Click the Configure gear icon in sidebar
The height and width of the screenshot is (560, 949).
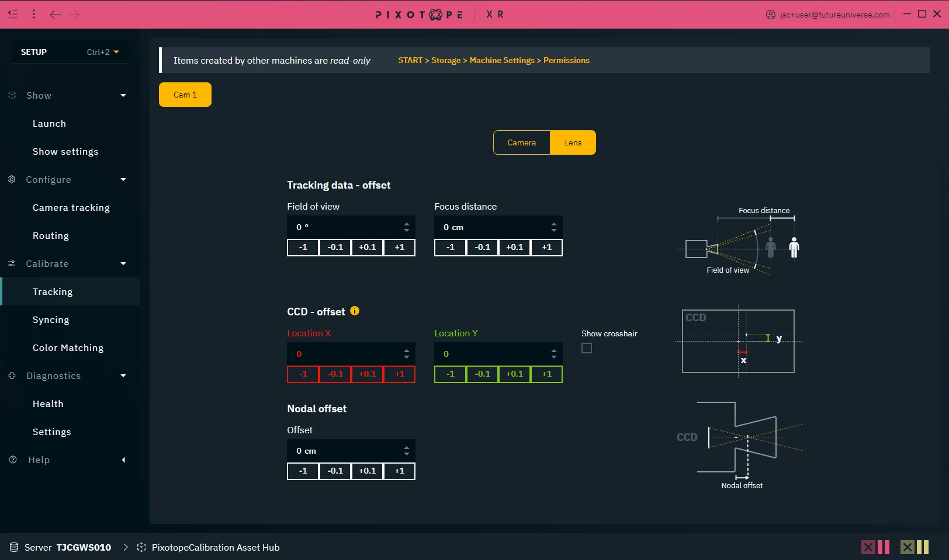click(x=12, y=179)
